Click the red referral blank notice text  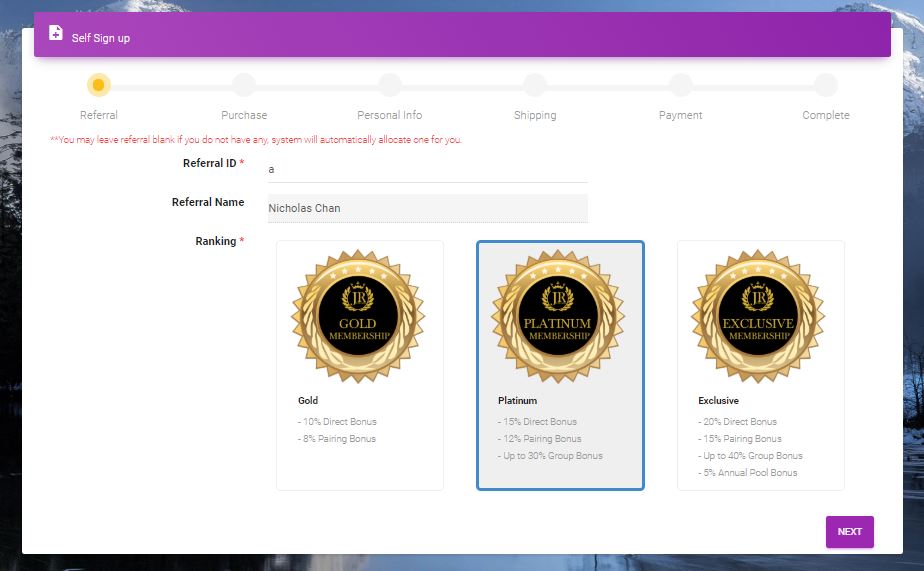click(x=256, y=140)
